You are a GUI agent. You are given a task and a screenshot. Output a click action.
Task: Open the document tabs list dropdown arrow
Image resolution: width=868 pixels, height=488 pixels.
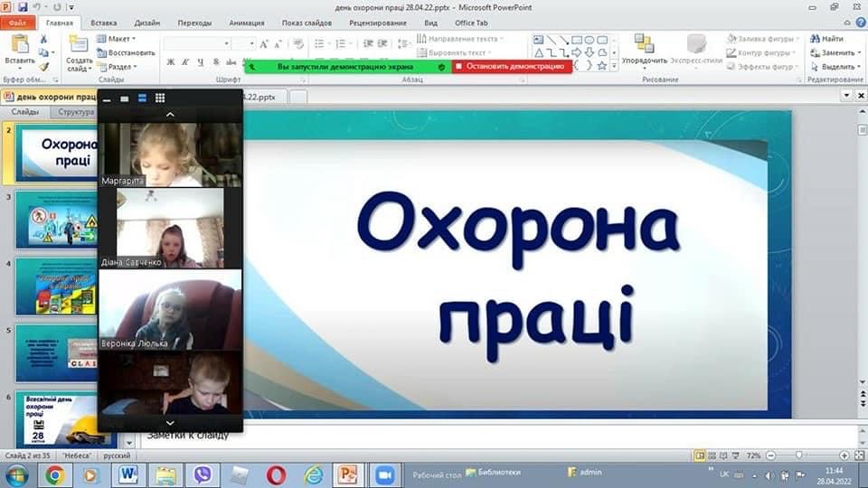pyautogui.click(x=846, y=96)
